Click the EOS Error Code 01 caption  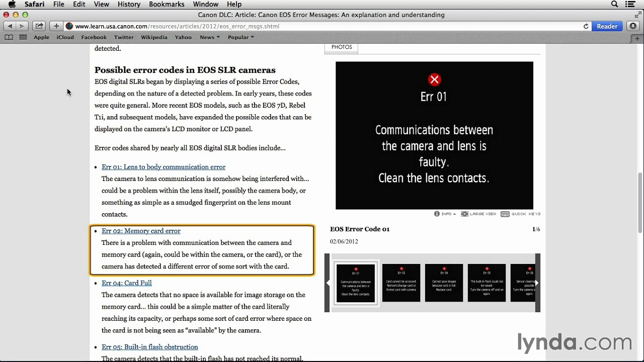[360, 229]
